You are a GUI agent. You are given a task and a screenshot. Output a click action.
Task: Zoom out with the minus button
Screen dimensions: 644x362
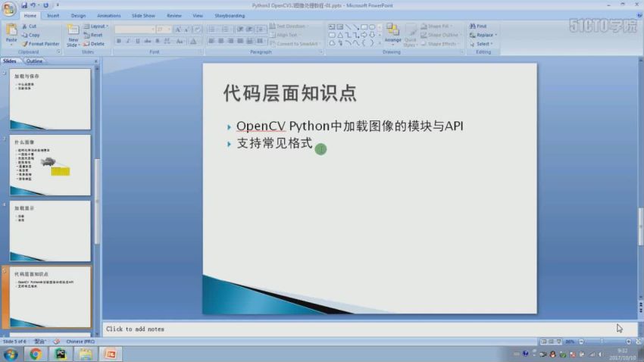click(x=581, y=342)
